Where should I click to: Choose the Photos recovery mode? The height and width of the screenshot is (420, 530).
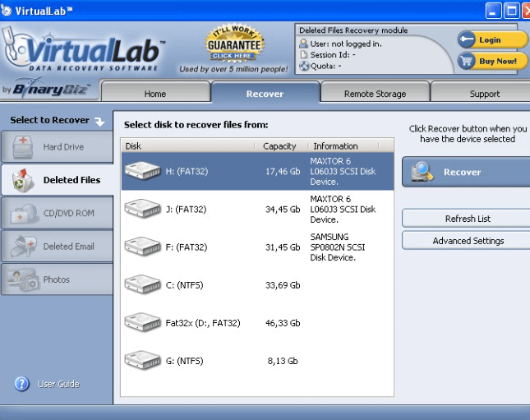58,279
